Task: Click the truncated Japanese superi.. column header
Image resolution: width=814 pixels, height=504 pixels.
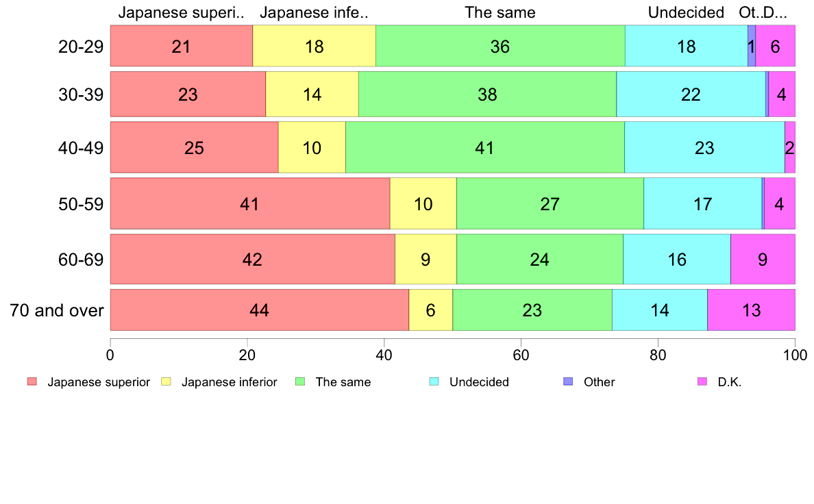Action: tap(181, 12)
